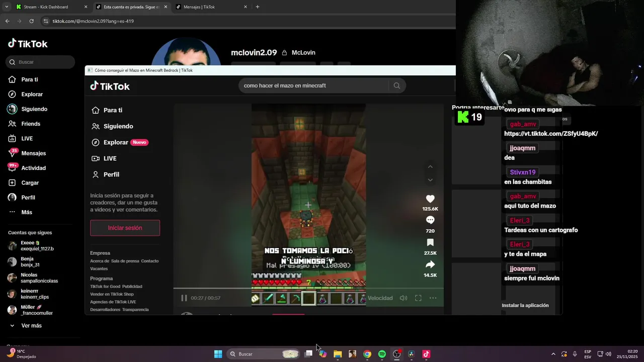Share the video with 14.5K arrow
This screenshot has width=644, height=362.
[x=430, y=264]
